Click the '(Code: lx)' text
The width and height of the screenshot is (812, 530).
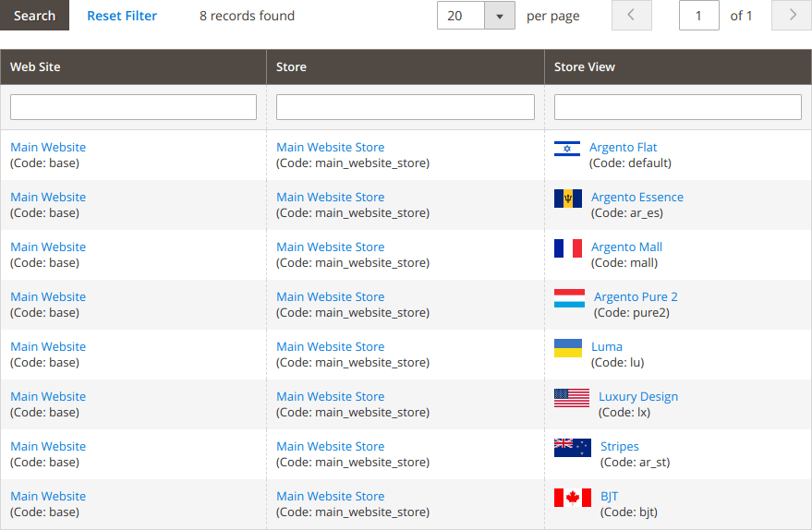pos(624,413)
